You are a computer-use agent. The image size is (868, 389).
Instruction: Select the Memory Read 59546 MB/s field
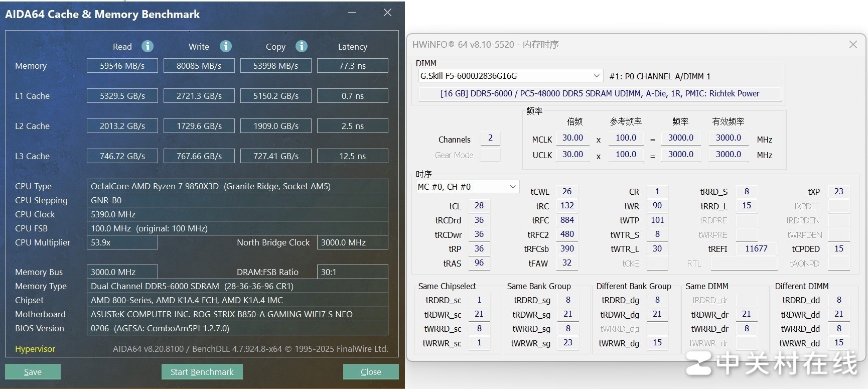coord(122,66)
